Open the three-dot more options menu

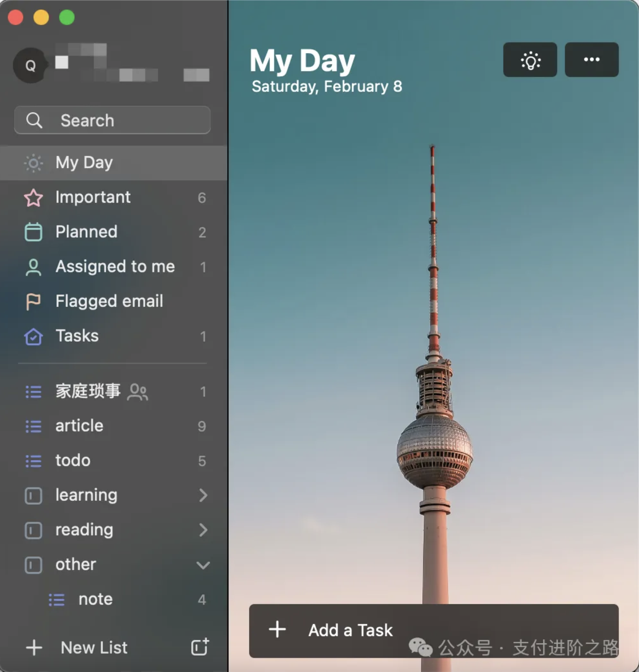point(592,60)
